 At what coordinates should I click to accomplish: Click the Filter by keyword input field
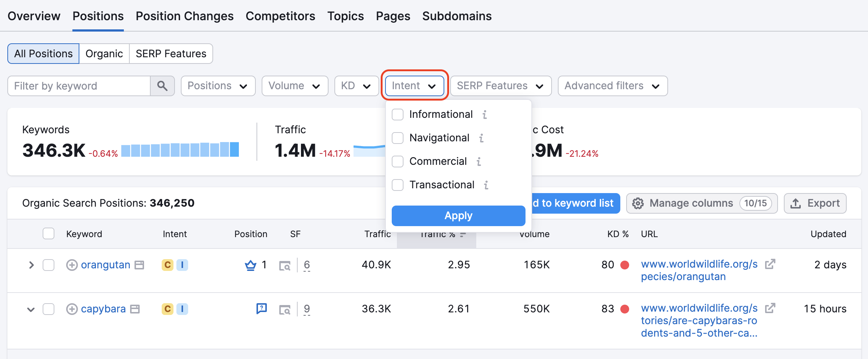79,86
